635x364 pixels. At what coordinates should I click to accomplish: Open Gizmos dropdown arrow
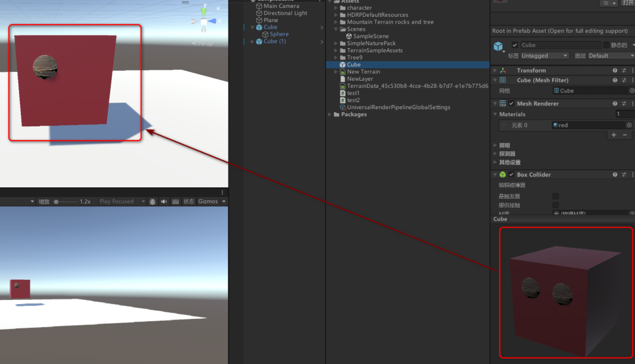pyautogui.click(x=224, y=202)
